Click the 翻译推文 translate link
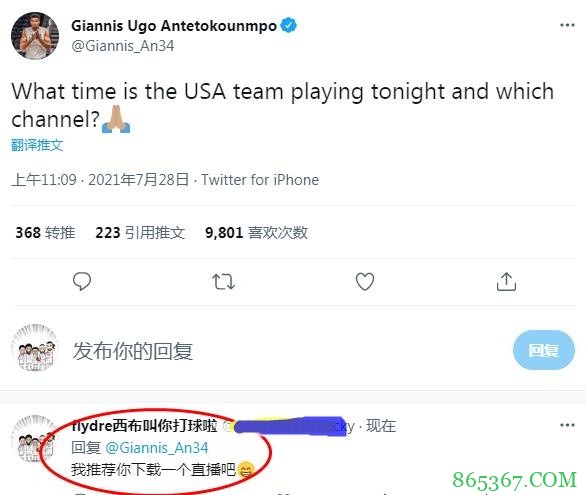586x495 pixels. click(37, 145)
